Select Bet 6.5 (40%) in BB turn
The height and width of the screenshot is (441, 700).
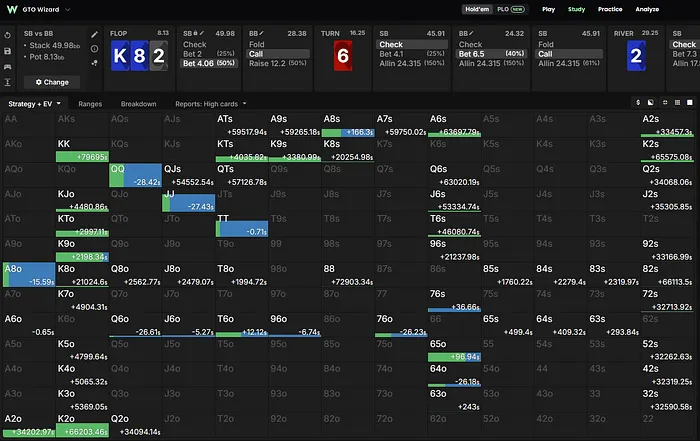click(491, 54)
